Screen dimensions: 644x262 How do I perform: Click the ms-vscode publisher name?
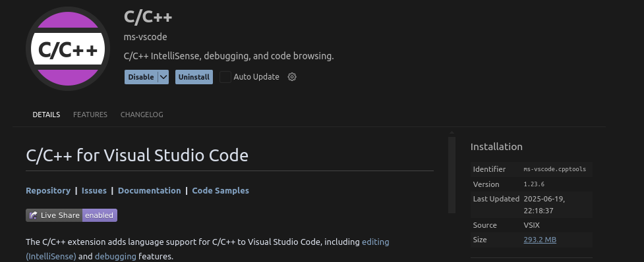point(146,37)
